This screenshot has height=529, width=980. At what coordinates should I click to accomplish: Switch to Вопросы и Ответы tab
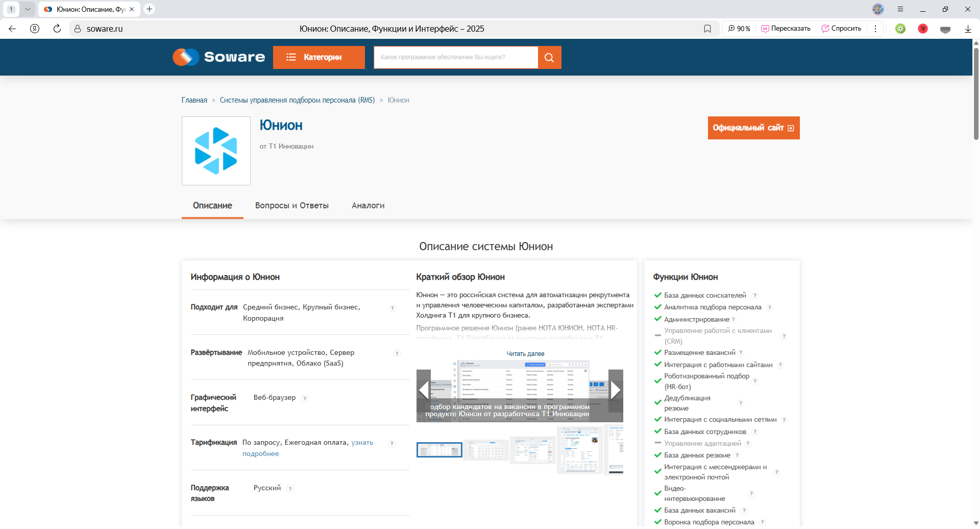291,205
